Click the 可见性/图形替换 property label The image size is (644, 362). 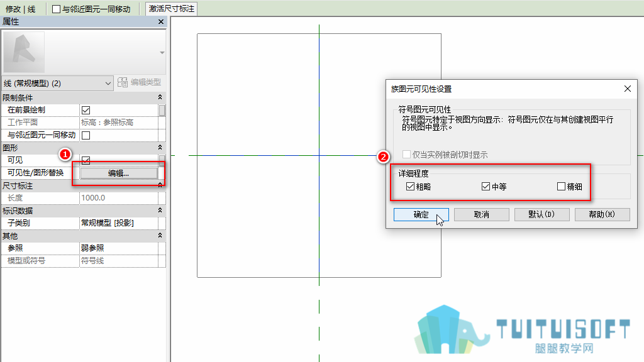coord(36,173)
